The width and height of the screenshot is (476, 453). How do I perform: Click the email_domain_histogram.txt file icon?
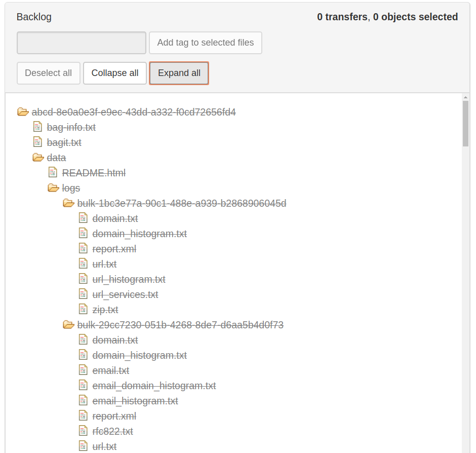tap(83, 386)
